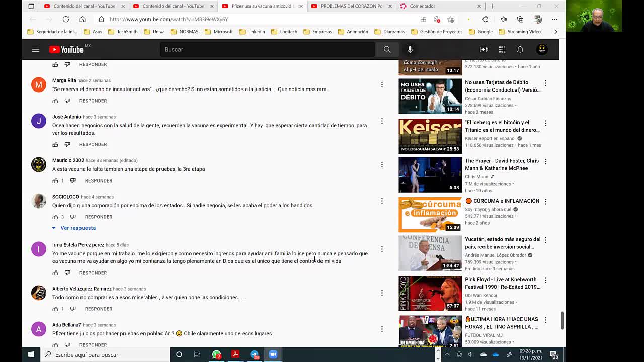Click the Windows taskbar search box
Screen dimensions: 644x362
[105, 354]
